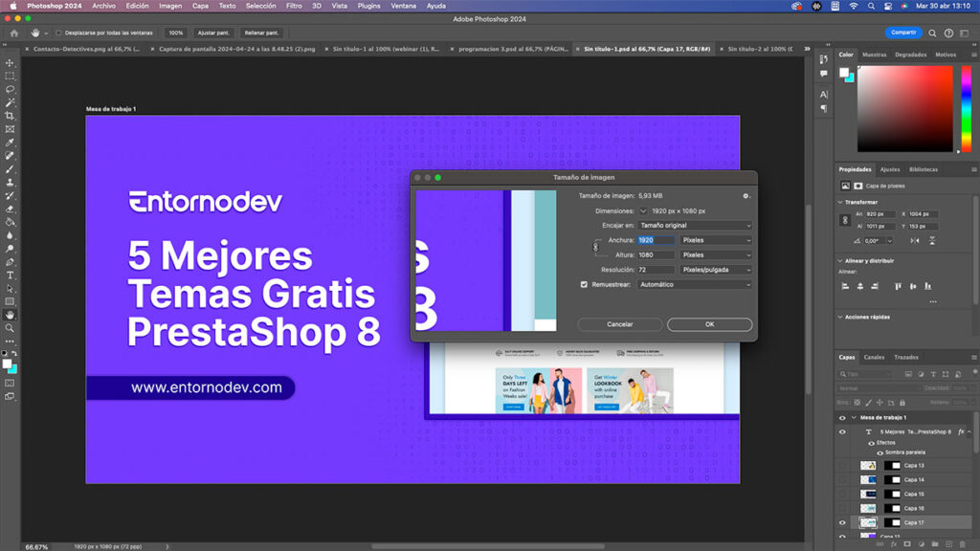Open the Encajar en dropdown
Image resolution: width=980 pixels, height=551 pixels.
695,226
